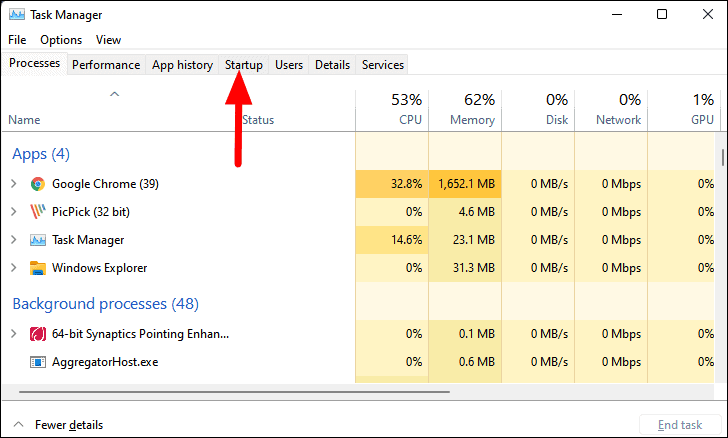This screenshot has width=728, height=438.
Task: Sort processes by GPU column
Action: point(682,110)
